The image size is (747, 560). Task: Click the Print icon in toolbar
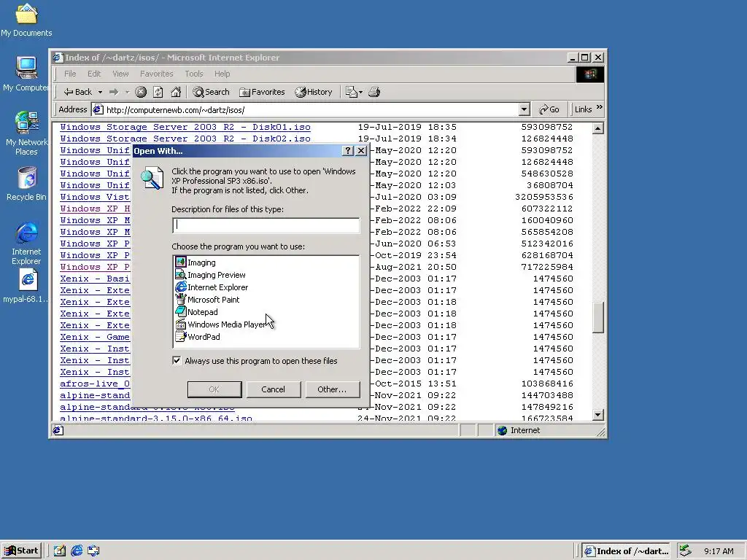(374, 92)
